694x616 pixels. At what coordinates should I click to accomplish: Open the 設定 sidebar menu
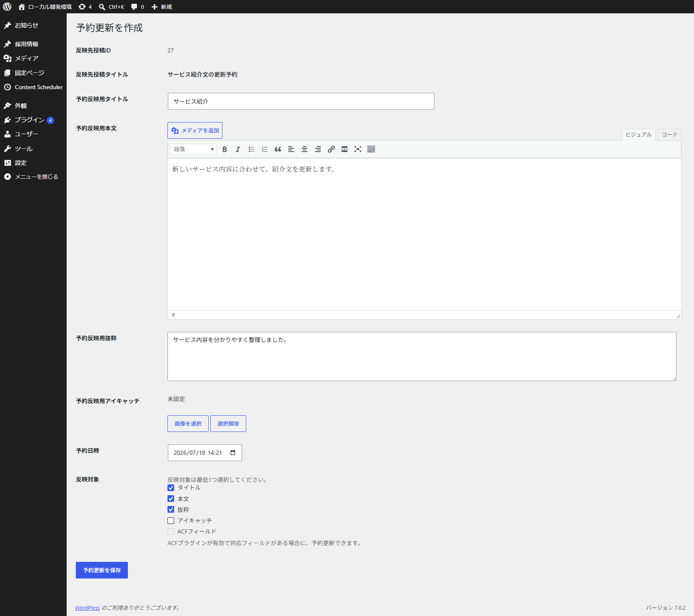pos(33,163)
